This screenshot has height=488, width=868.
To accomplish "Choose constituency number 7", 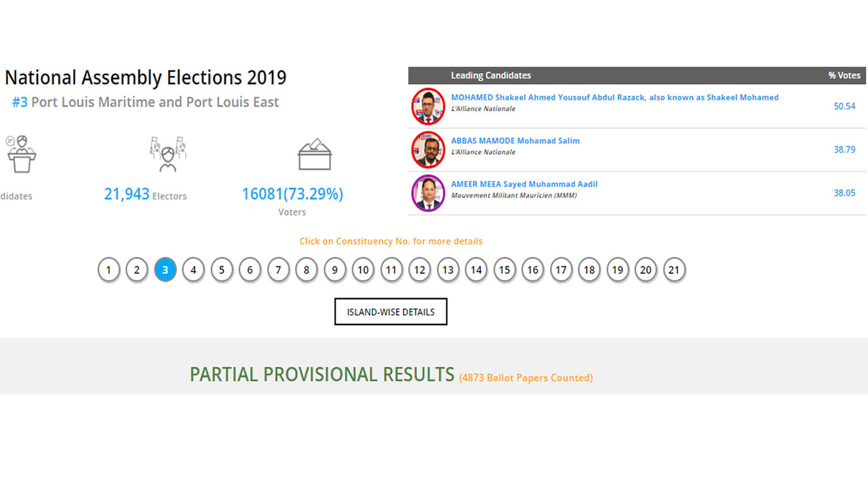I will [x=278, y=270].
